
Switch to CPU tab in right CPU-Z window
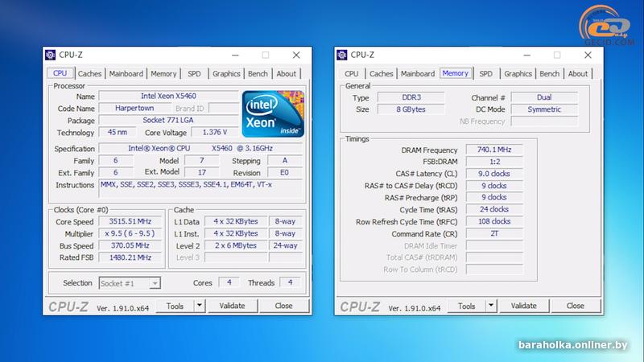[x=352, y=73]
